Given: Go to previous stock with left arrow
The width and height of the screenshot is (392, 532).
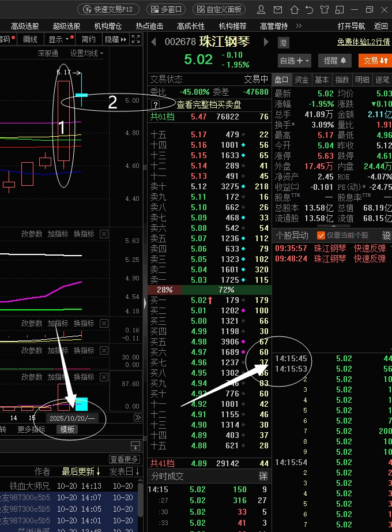Looking at the screenshot, I should [x=153, y=42].
